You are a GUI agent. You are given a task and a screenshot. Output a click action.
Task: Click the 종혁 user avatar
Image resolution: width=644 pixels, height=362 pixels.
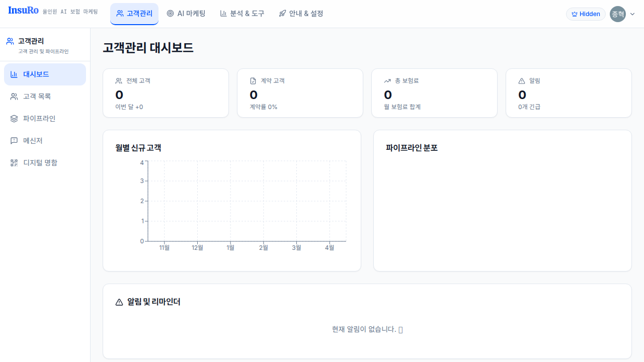(617, 14)
